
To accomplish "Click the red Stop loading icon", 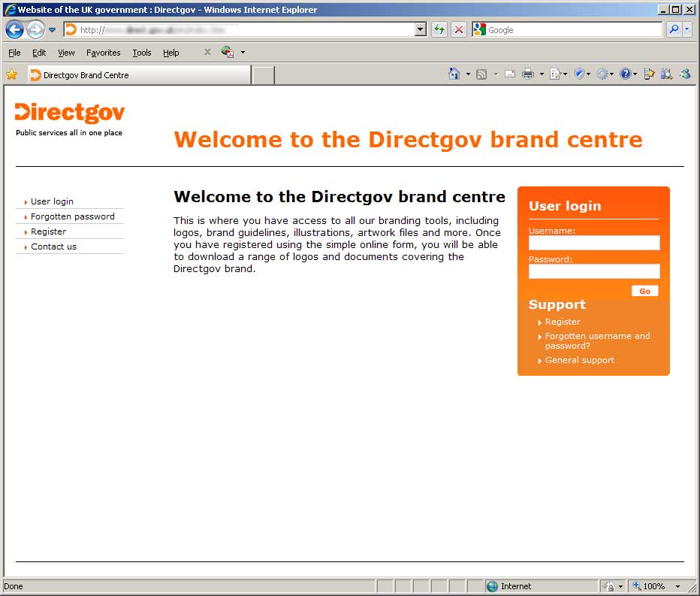I will pyautogui.click(x=458, y=30).
